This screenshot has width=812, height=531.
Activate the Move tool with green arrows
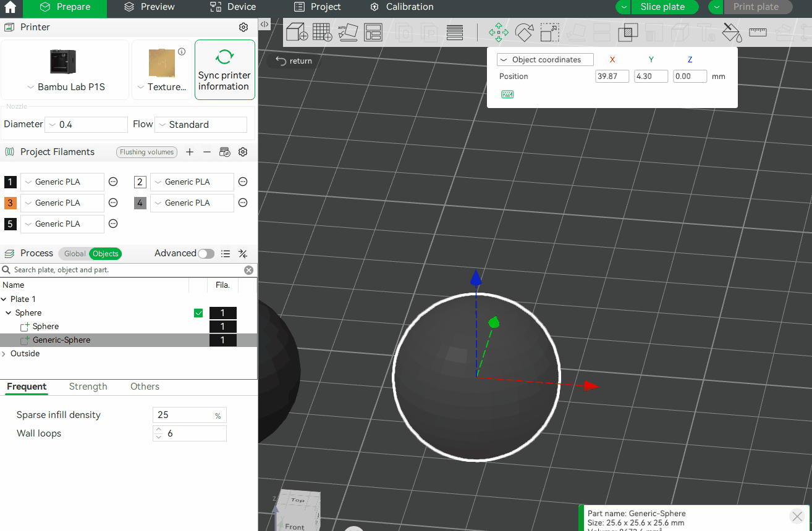(x=498, y=33)
